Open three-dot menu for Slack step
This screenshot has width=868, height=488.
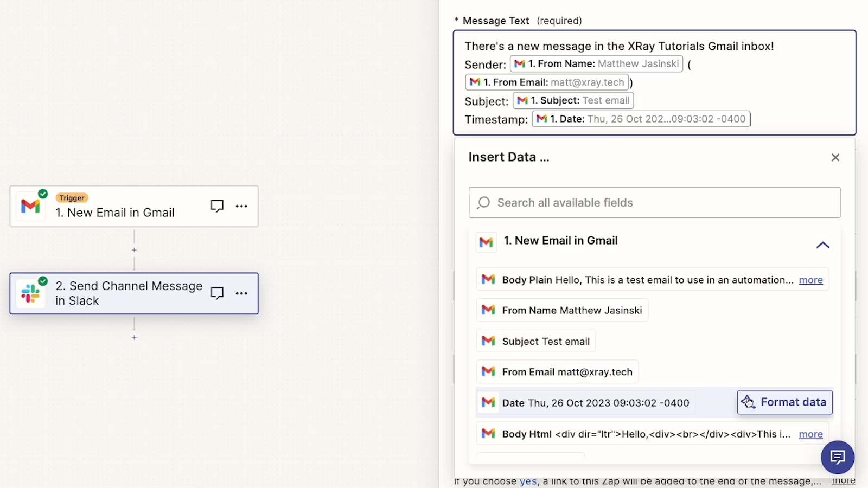(241, 293)
